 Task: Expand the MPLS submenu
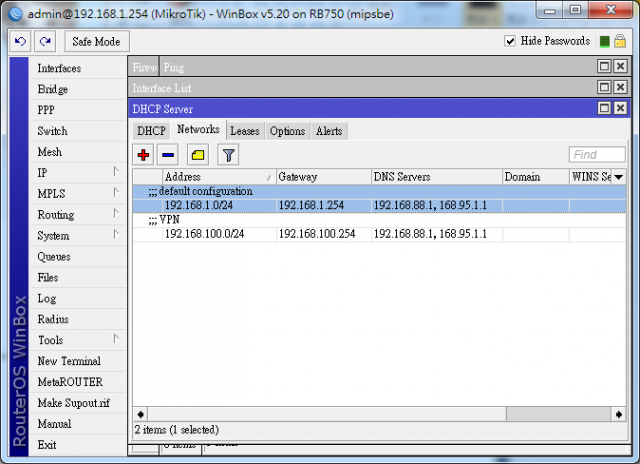pos(116,192)
